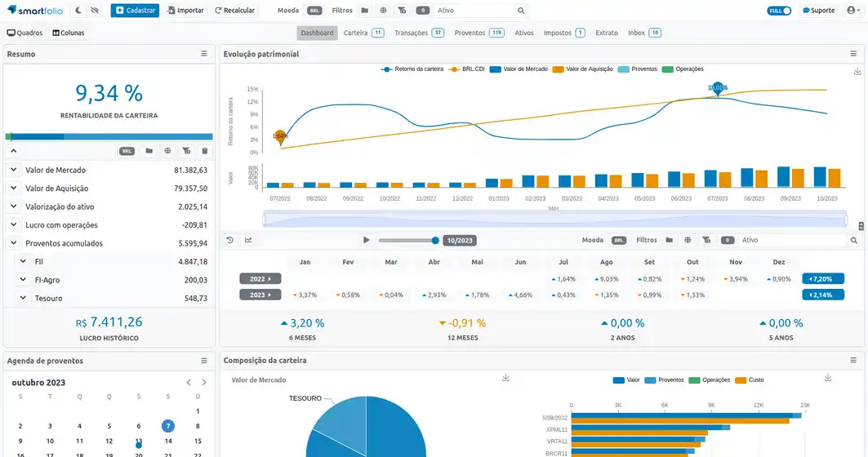
Task: Open the Quadros button
Action: (x=24, y=33)
